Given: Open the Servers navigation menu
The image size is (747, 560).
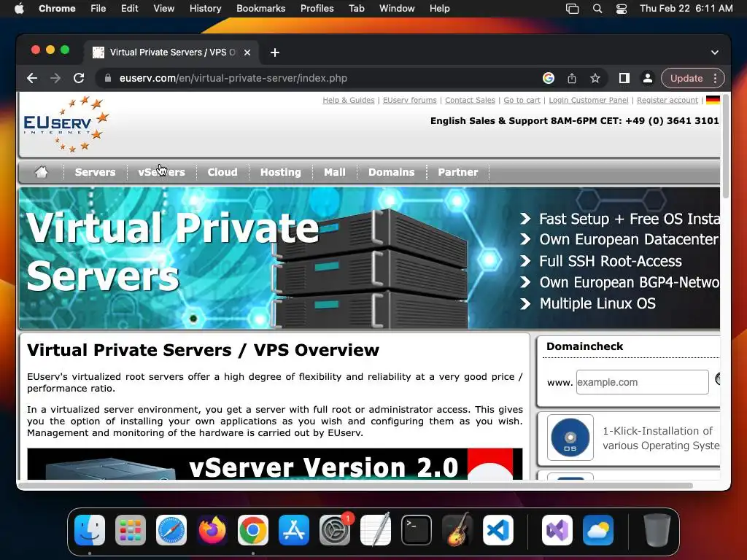Looking at the screenshot, I should coord(96,172).
